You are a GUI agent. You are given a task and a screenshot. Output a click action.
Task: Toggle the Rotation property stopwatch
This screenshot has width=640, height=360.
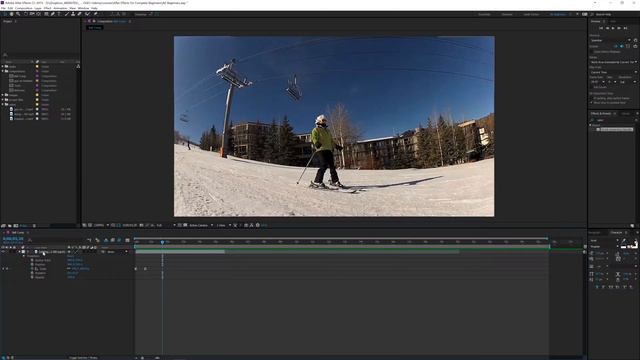pyautogui.click(x=32, y=273)
